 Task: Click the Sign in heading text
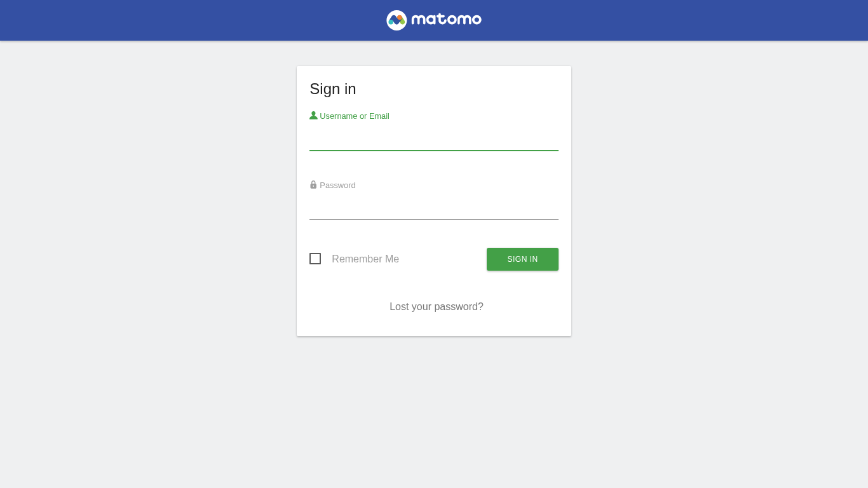[x=333, y=89]
